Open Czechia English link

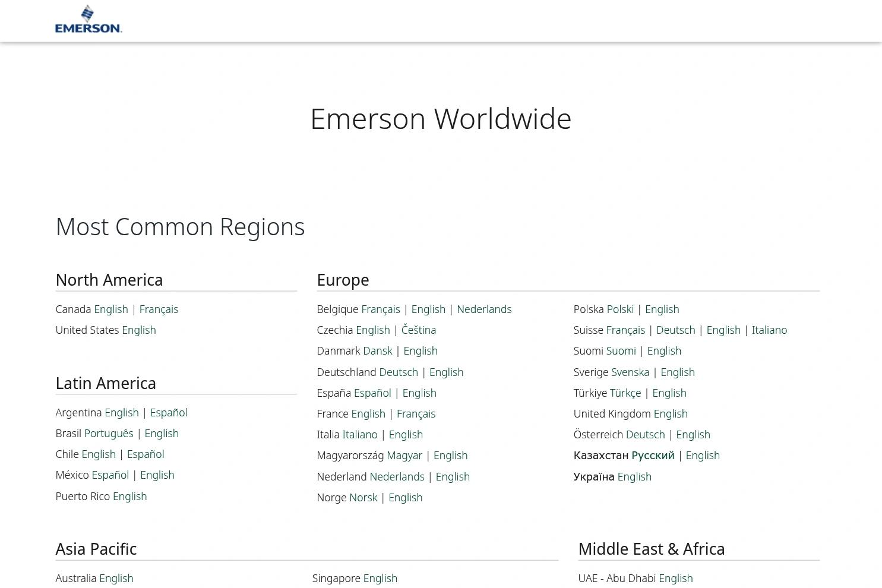pyautogui.click(x=373, y=330)
